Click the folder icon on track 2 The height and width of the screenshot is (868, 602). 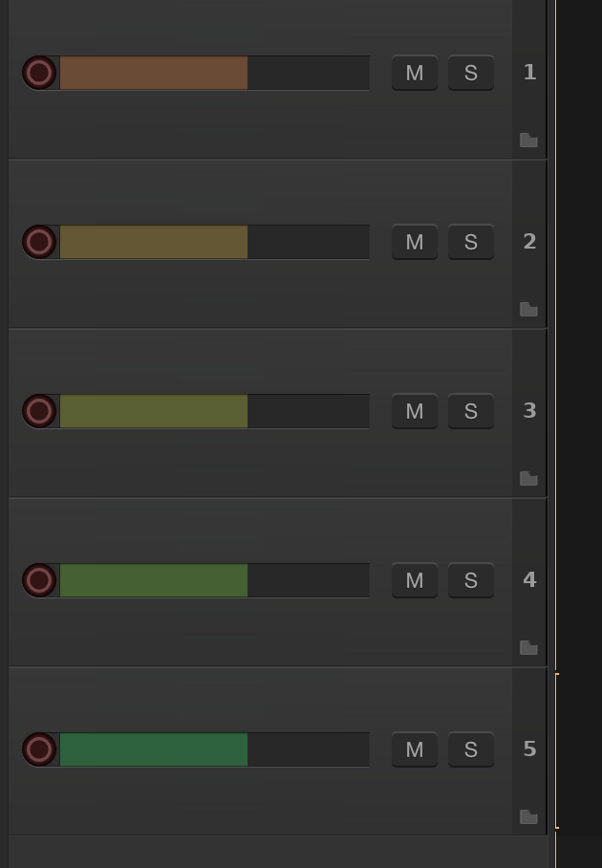click(x=528, y=309)
